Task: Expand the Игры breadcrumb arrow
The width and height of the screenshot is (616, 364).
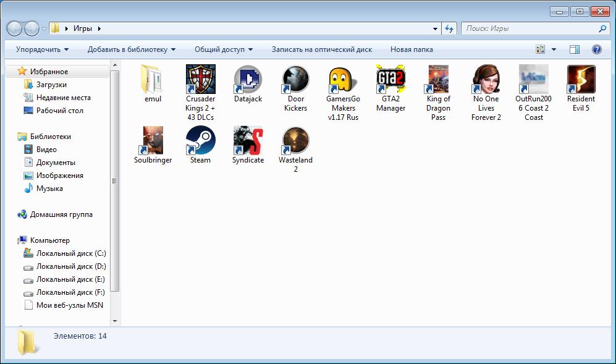Action: click(x=99, y=28)
